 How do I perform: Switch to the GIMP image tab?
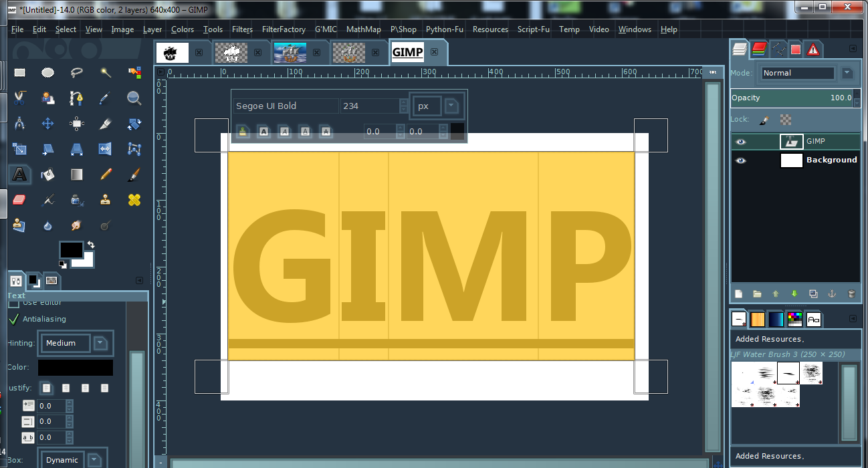pyautogui.click(x=417, y=52)
